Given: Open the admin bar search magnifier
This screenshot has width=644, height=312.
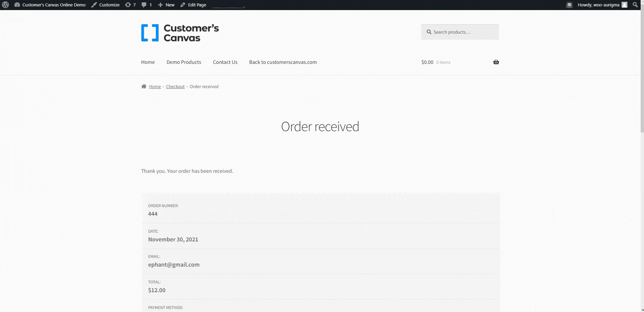Looking at the screenshot, I should pos(635,5).
